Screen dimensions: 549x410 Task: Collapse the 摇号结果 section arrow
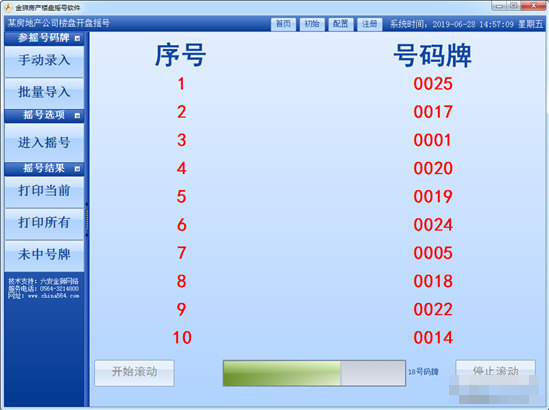coord(77,169)
